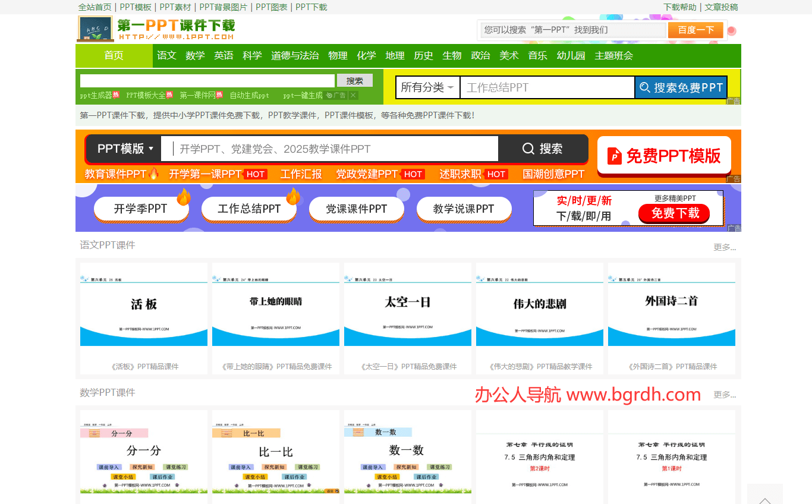The width and height of the screenshot is (812, 504).
Task: Open the 太空一日 courseware thumbnail
Action: coord(407,304)
